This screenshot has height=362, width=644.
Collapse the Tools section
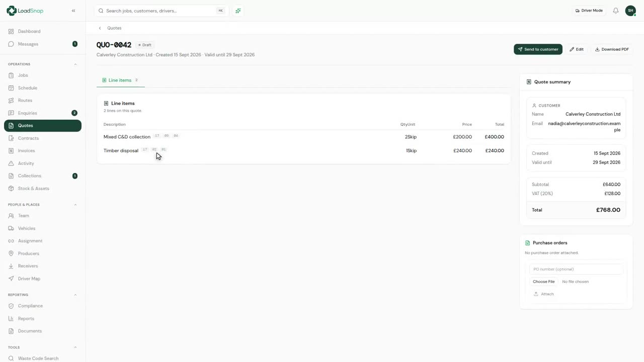point(75,347)
